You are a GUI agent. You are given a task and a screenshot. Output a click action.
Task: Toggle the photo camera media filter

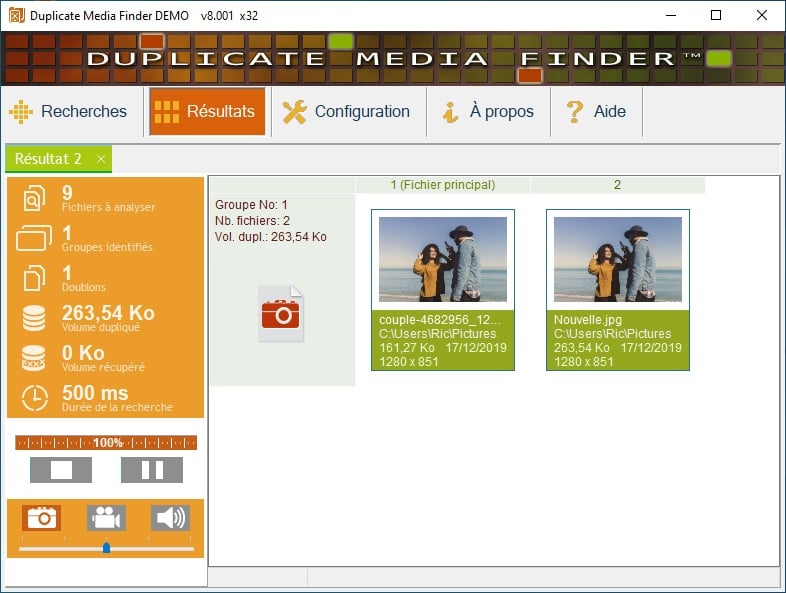click(42, 517)
